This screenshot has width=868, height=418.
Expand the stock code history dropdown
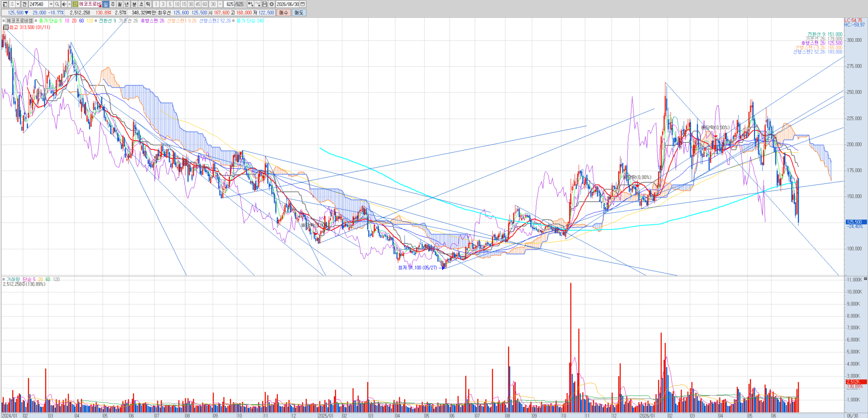pos(51,4)
